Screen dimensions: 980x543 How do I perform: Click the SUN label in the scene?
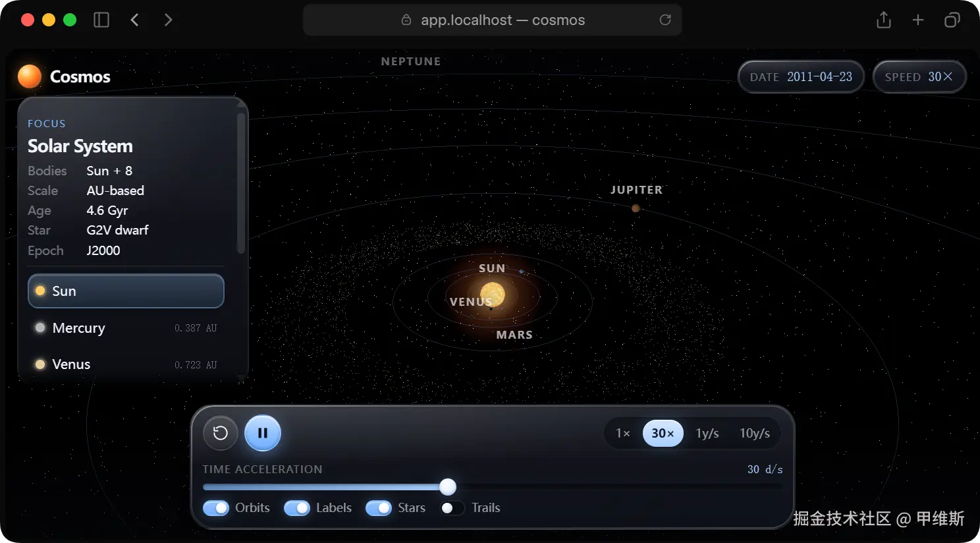pos(492,268)
